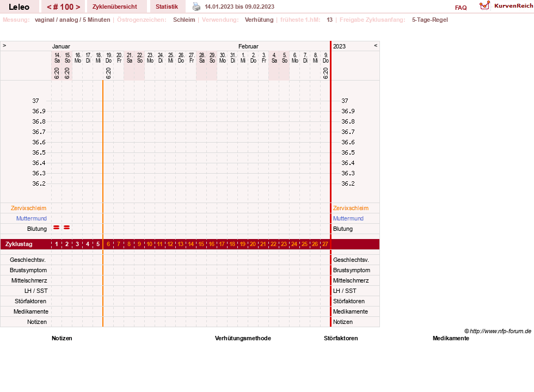
Task: Select cycle day 6 in Zyklustag row
Action: point(108,244)
